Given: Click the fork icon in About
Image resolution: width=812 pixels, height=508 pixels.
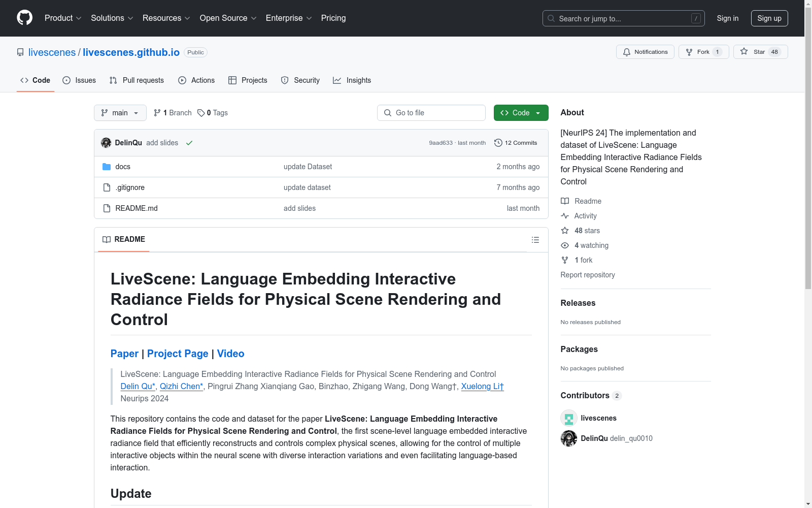Looking at the screenshot, I should click(565, 260).
